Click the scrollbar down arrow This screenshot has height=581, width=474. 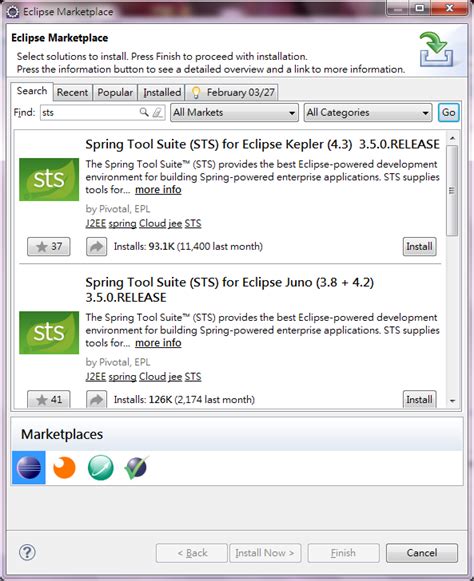452,401
